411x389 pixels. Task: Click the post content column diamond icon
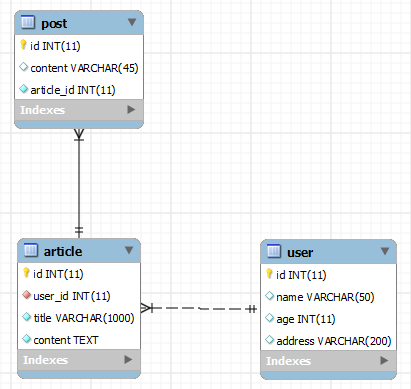pos(23,67)
